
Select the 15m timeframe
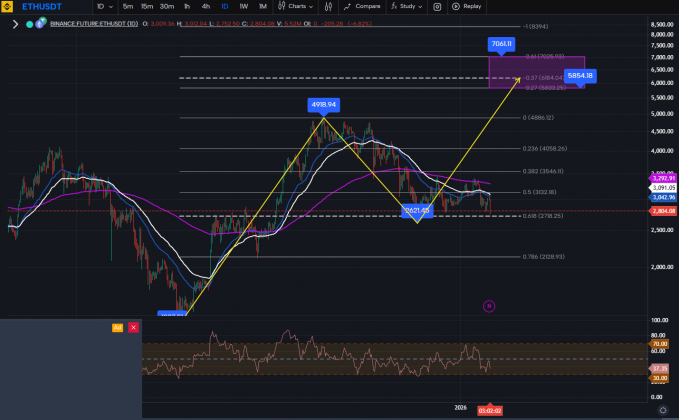[x=147, y=7]
